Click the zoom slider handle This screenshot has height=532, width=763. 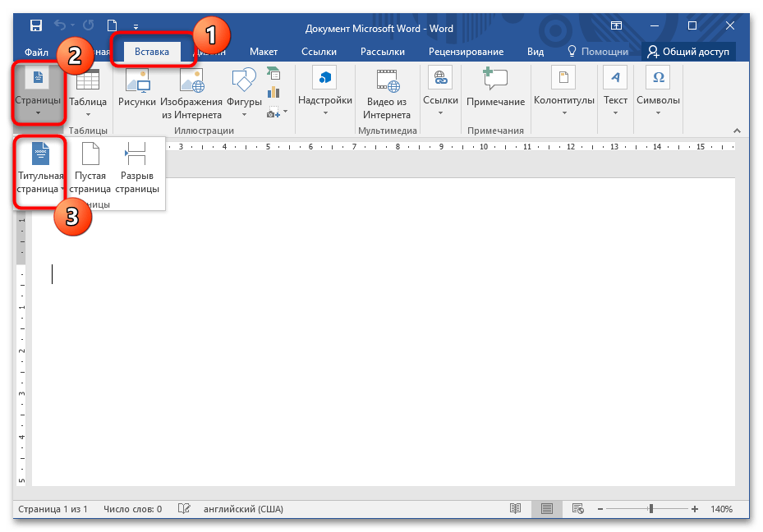click(x=651, y=509)
